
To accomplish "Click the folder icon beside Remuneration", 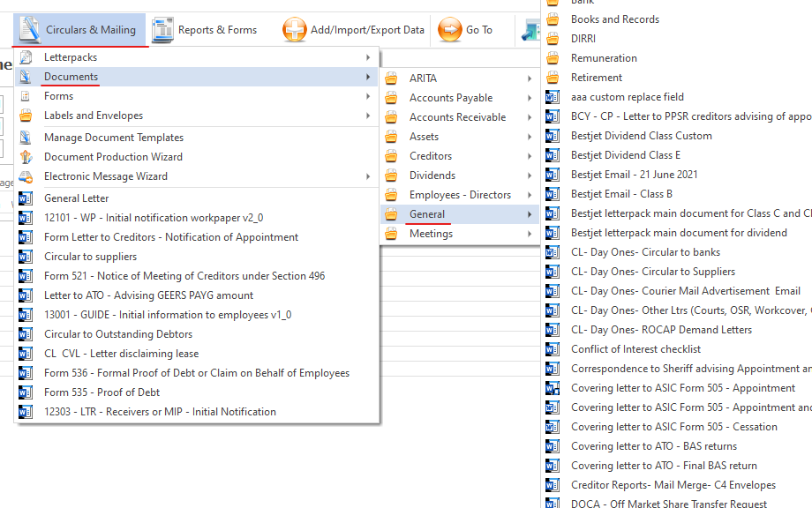I will pyautogui.click(x=553, y=57).
